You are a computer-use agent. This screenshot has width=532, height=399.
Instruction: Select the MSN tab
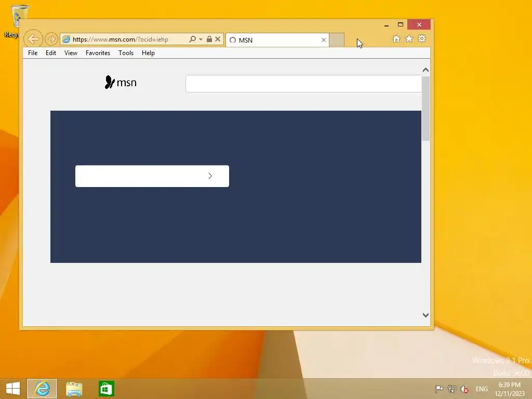pyautogui.click(x=277, y=40)
